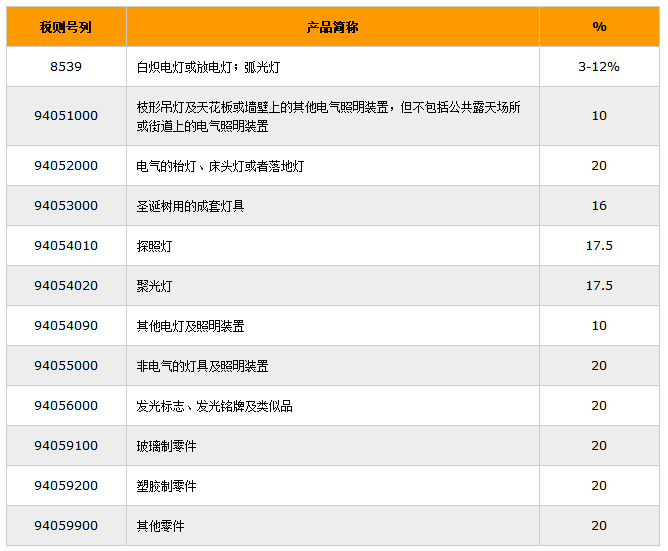Select tariff code 8539 cell
The width and height of the screenshot is (668, 551).
[x=66, y=66]
